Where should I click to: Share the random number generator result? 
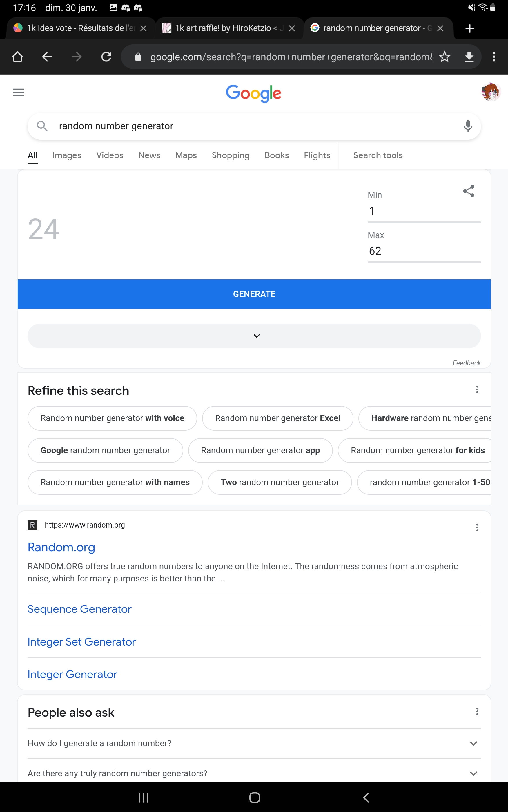[468, 191]
